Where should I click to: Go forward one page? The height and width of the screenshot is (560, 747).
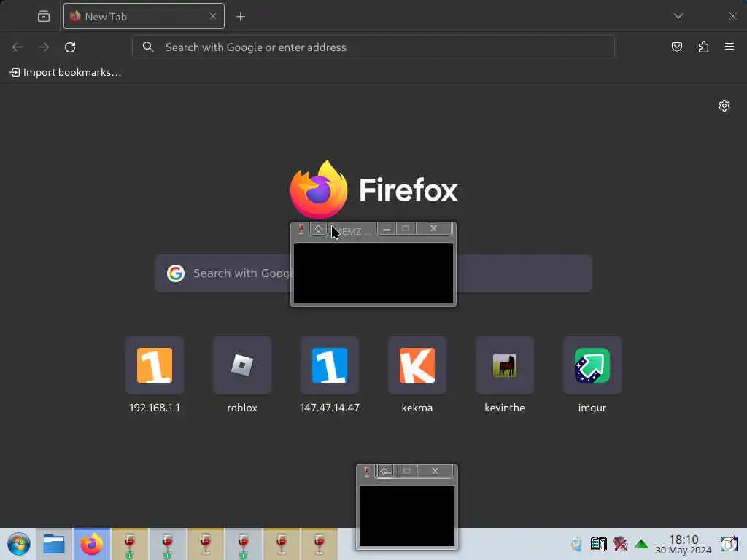[44, 47]
